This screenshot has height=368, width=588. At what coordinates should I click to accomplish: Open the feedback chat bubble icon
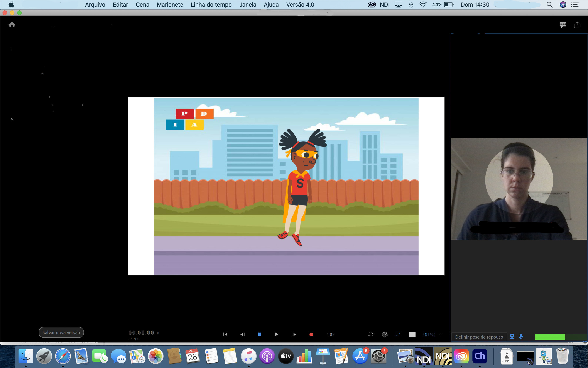tap(563, 25)
